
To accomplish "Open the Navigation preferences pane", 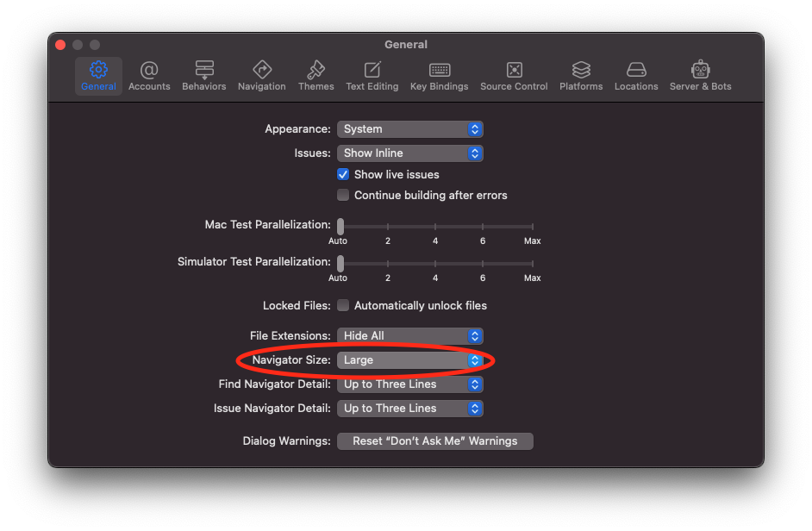I will [x=261, y=76].
